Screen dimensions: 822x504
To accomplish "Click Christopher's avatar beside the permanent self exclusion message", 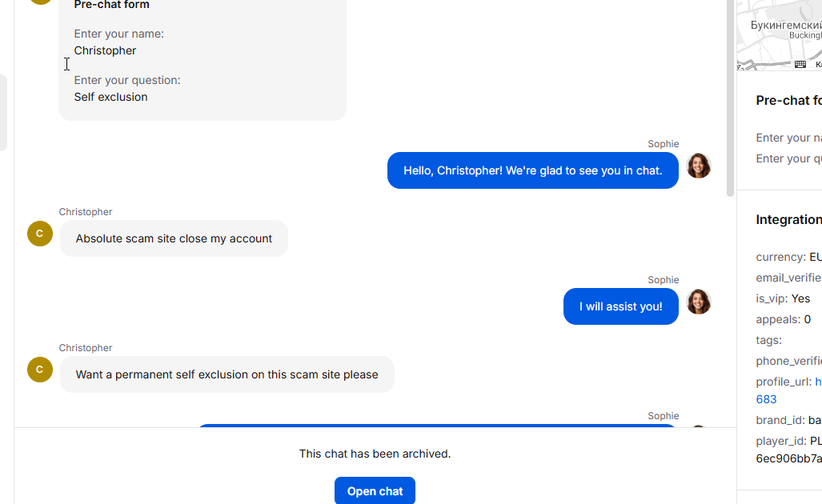I will (40, 370).
